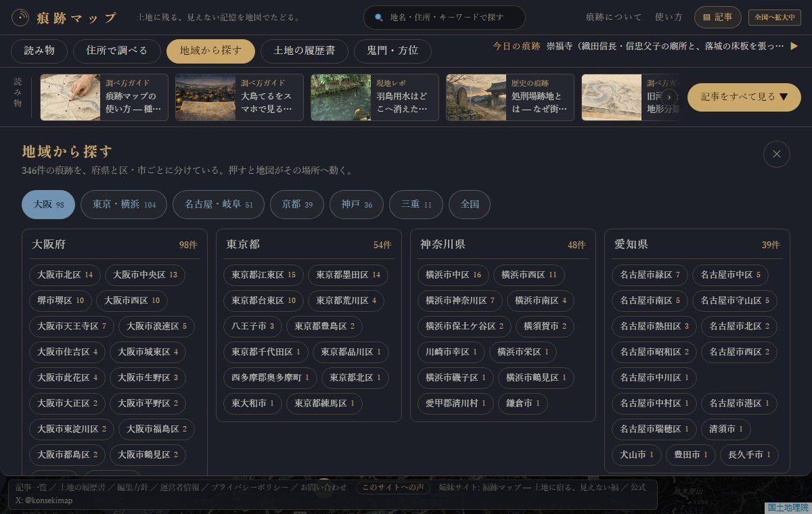
Task: Select the 東京・横浜 104 region filter
Action: pyautogui.click(x=124, y=204)
